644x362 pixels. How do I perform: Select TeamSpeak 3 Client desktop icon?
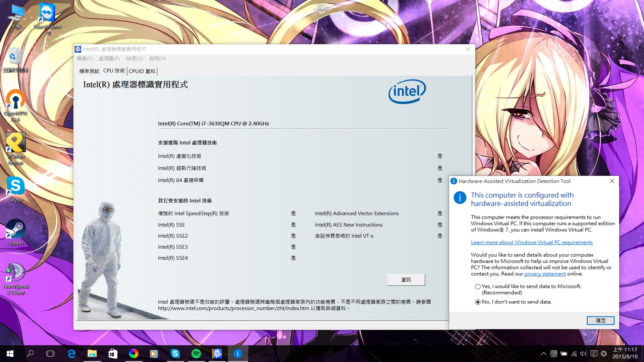pyautogui.click(x=15, y=279)
